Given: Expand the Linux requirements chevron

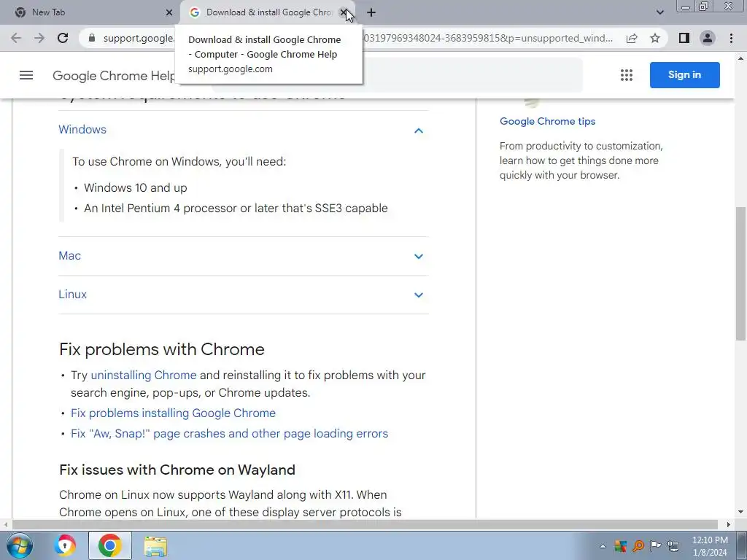Looking at the screenshot, I should pyautogui.click(x=418, y=295).
